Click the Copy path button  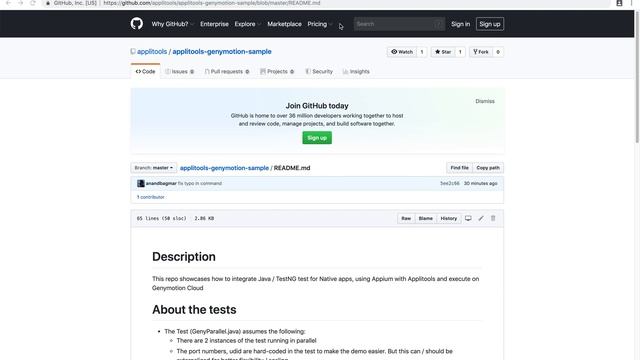[488, 168]
